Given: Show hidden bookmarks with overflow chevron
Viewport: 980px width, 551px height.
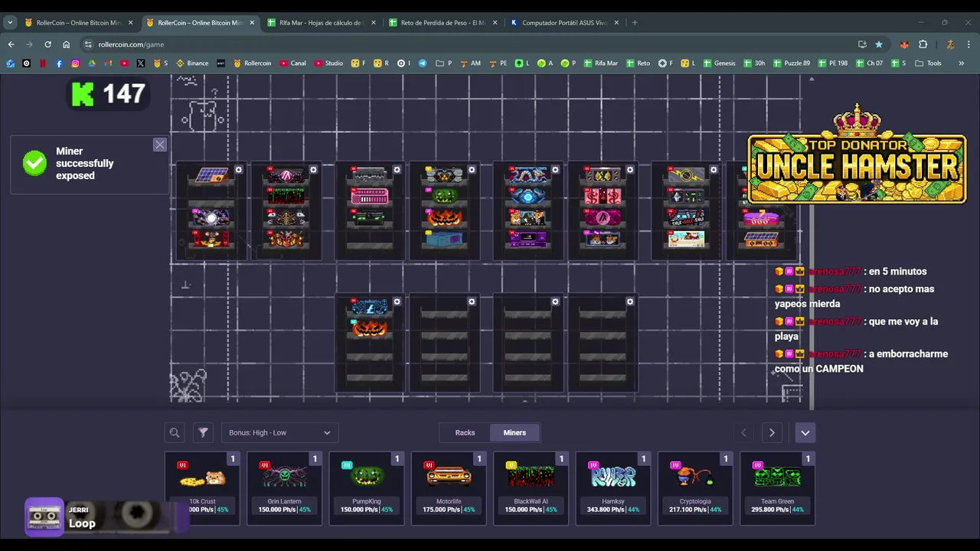Looking at the screenshot, I should (962, 63).
